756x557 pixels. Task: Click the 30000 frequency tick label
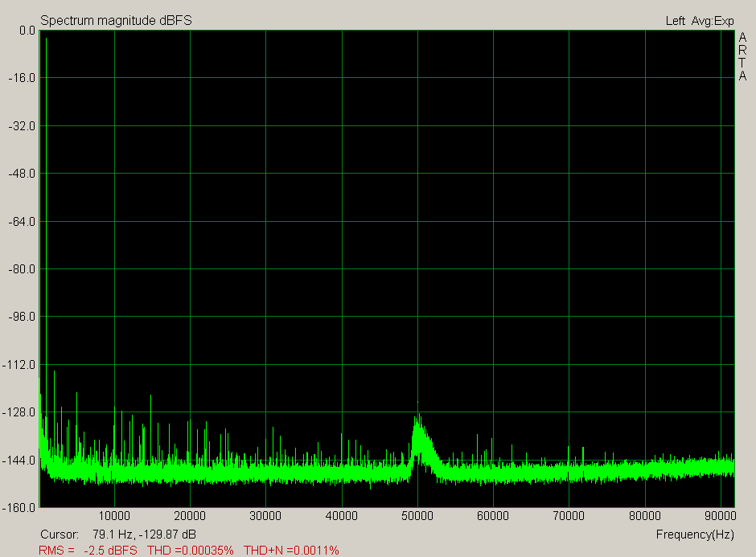265,516
